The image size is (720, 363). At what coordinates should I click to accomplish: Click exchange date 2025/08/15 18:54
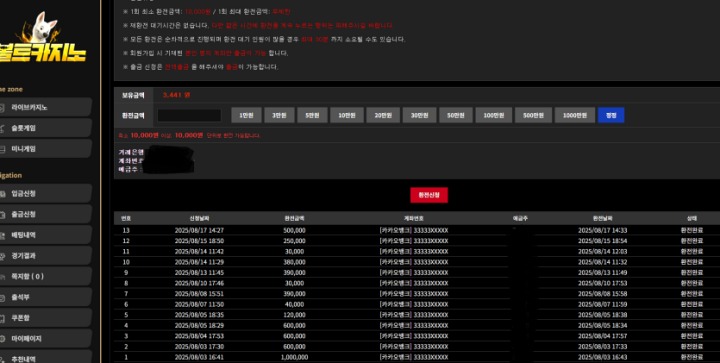(602, 241)
